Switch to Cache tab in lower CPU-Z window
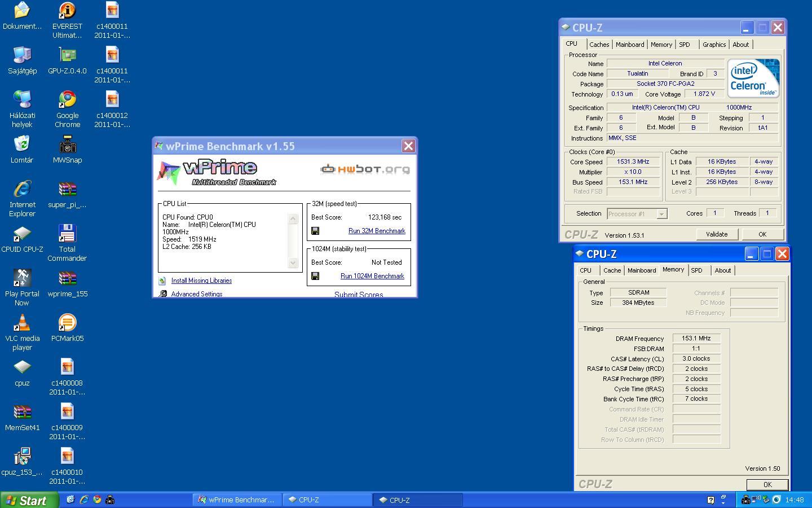Image resolution: width=812 pixels, height=508 pixels. 612,270
